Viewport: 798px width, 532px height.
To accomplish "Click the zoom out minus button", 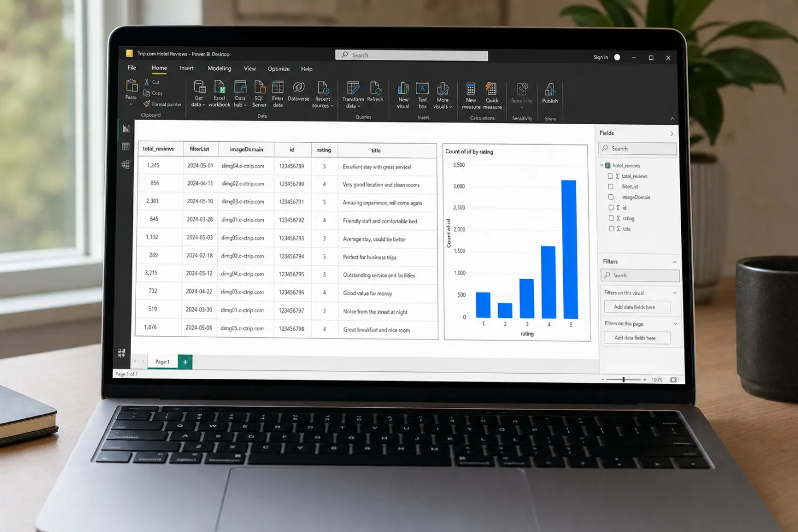I will pyautogui.click(x=603, y=379).
